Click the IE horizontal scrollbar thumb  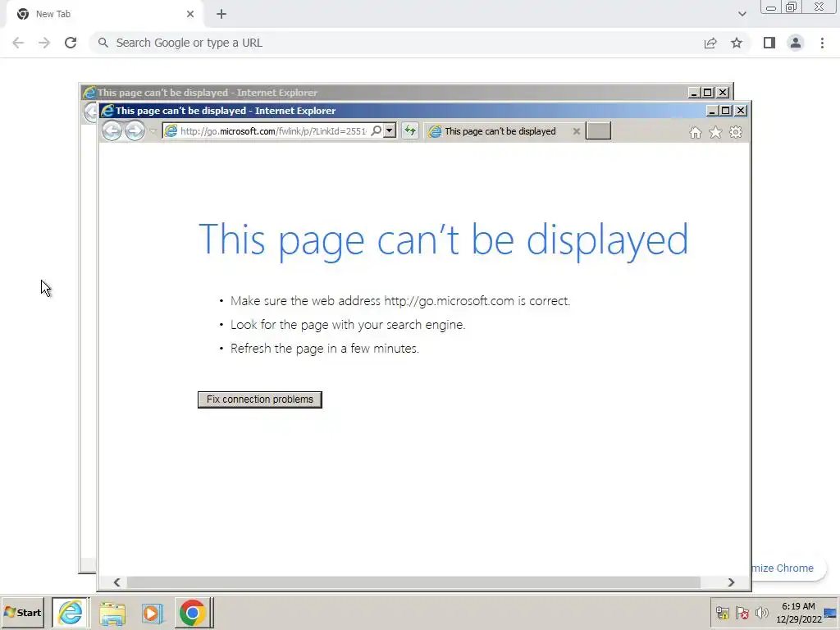pyautogui.click(x=413, y=582)
